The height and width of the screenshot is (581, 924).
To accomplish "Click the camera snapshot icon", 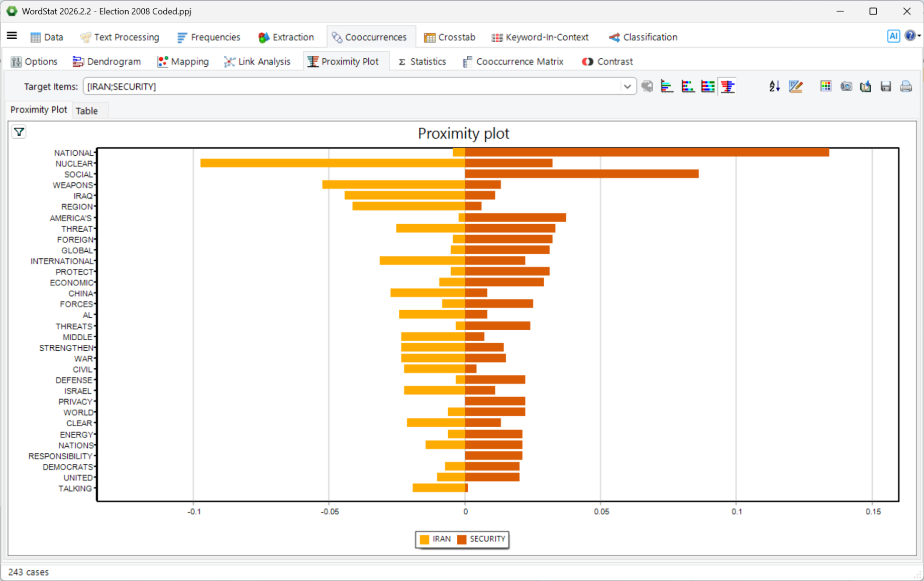I will coord(846,86).
